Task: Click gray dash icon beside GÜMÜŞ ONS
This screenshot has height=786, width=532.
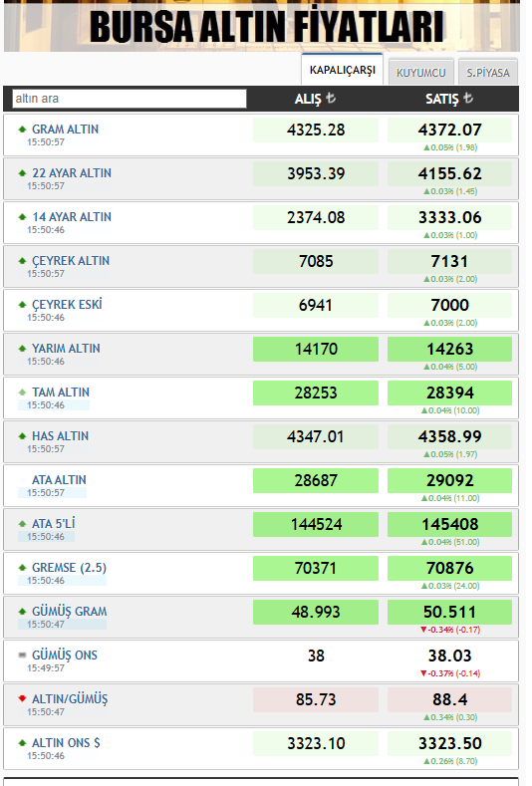Action: tap(22, 655)
